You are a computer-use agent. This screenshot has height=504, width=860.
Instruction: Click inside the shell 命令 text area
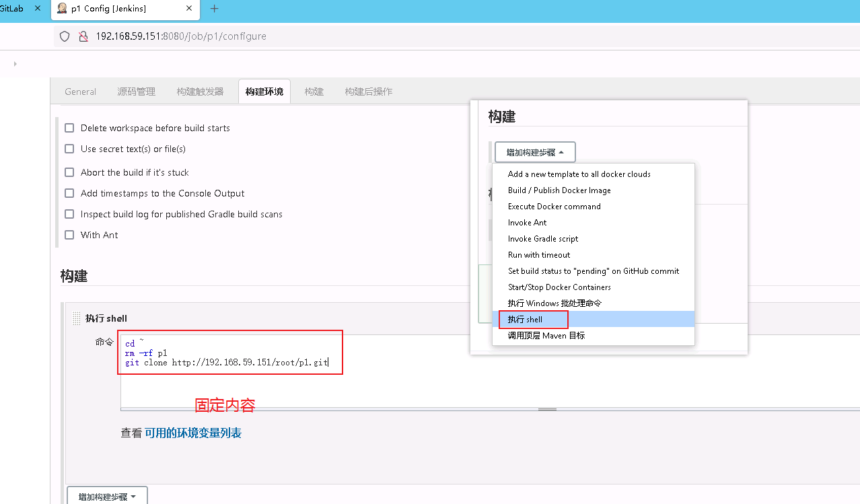click(x=490, y=371)
